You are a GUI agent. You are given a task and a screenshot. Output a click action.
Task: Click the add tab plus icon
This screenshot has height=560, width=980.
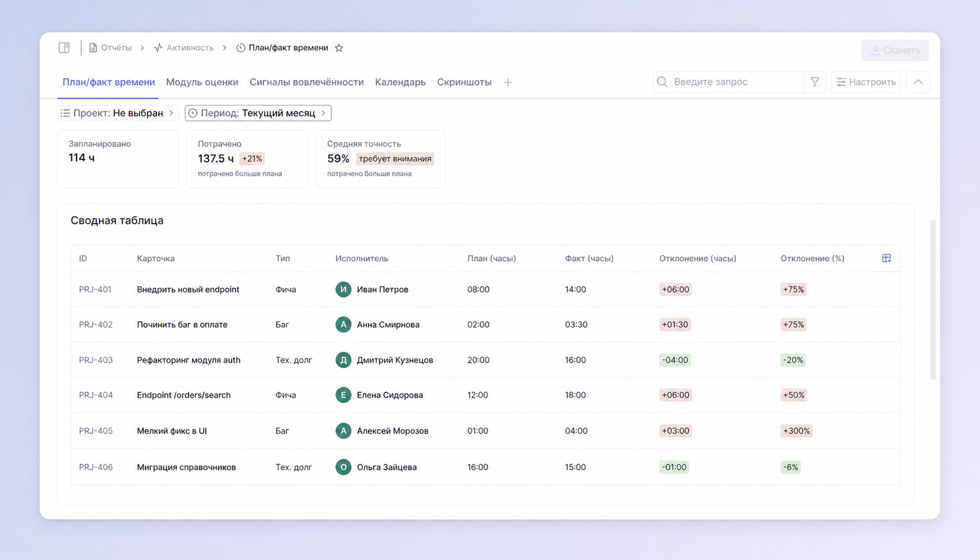click(x=508, y=82)
